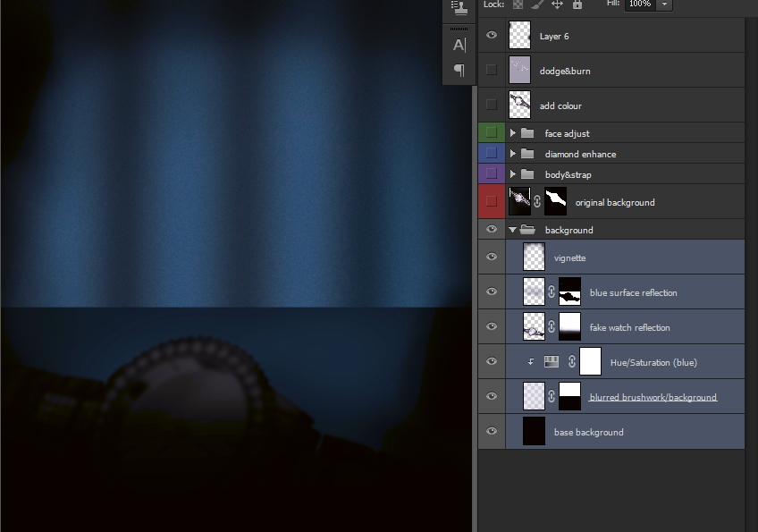Click mask link icon on original background

tap(537, 202)
